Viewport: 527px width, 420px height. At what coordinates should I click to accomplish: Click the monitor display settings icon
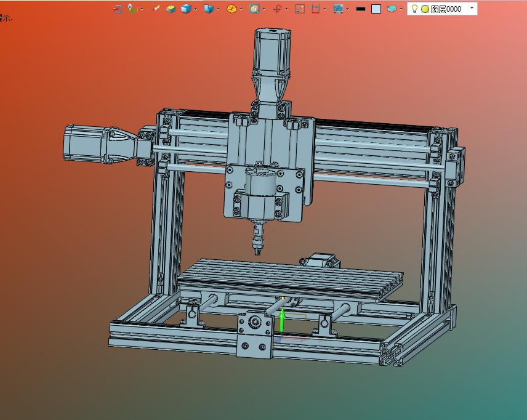(x=338, y=9)
